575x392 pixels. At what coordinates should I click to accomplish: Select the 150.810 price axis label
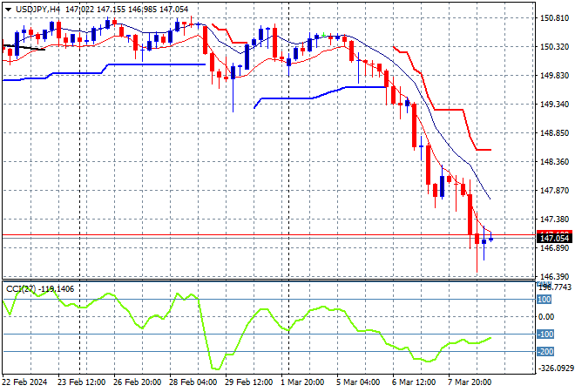point(554,18)
